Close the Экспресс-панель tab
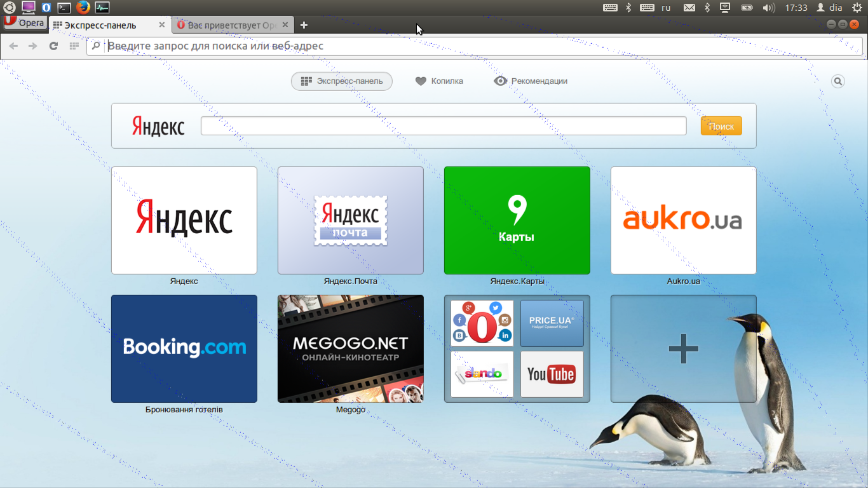868x488 pixels. (x=161, y=25)
